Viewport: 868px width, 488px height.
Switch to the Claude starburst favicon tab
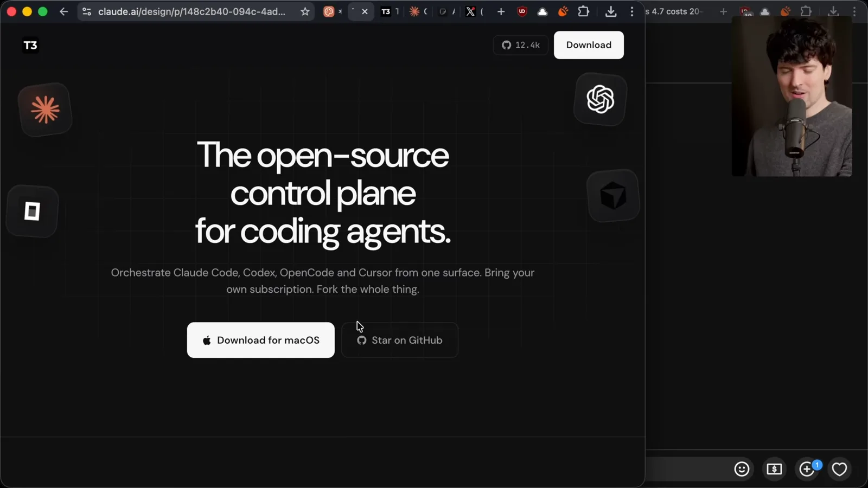coord(414,11)
